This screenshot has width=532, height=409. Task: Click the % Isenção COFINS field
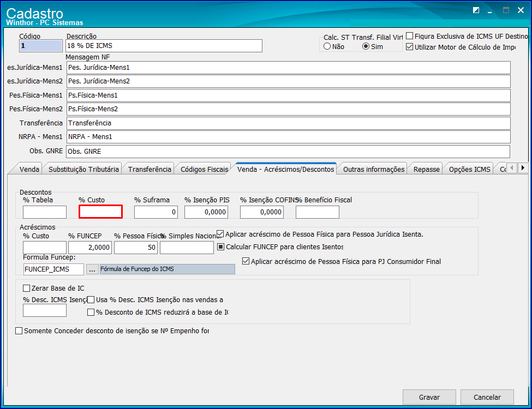point(261,212)
